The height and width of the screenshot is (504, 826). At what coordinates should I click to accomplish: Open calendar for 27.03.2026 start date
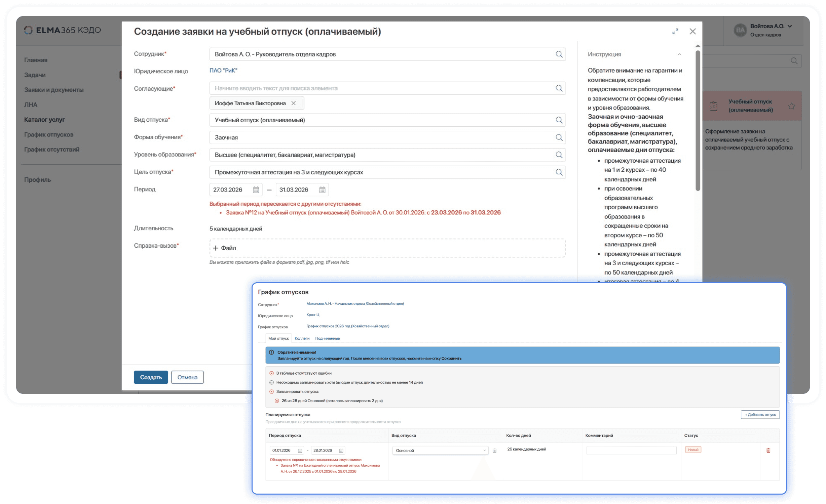coord(256,190)
